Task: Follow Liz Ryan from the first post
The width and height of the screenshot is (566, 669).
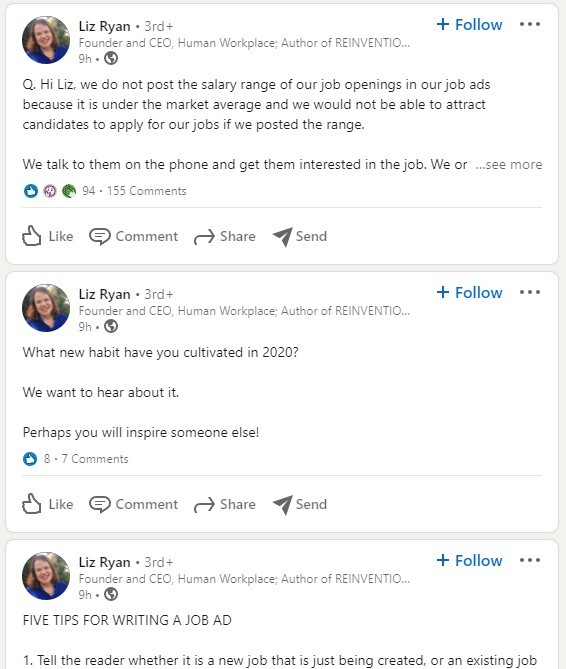Action: pyautogui.click(x=469, y=24)
